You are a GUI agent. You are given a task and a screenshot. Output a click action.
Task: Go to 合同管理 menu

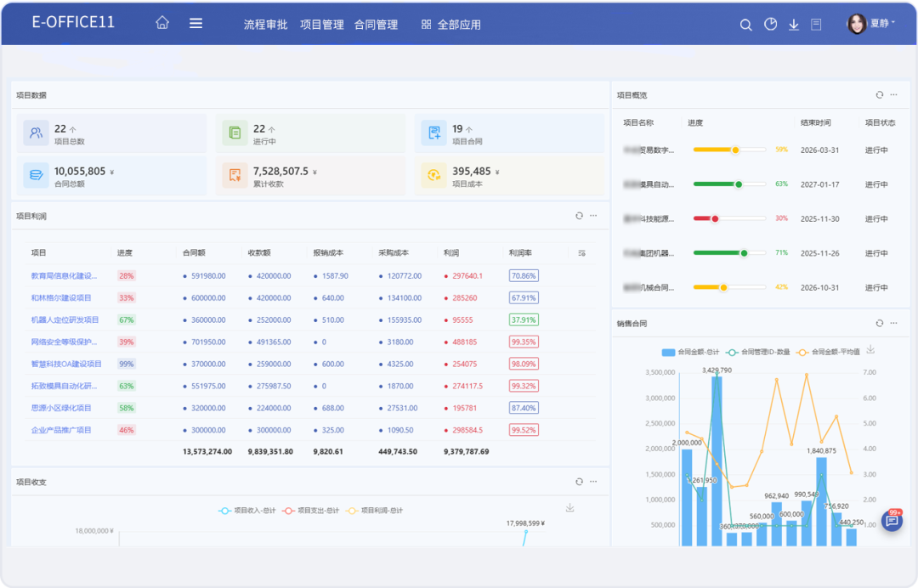coord(376,25)
